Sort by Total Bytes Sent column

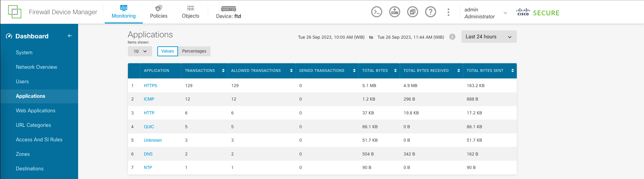click(512, 70)
